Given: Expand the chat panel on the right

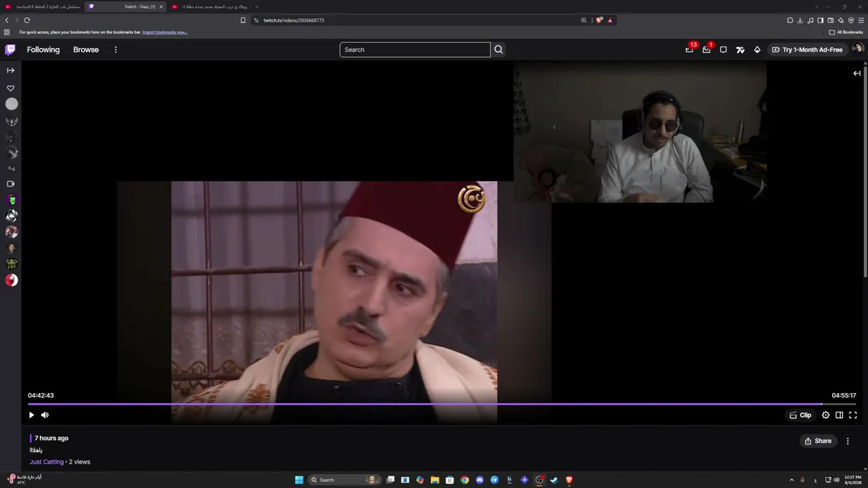Looking at the screenshot, I should [x=856, y=73].
